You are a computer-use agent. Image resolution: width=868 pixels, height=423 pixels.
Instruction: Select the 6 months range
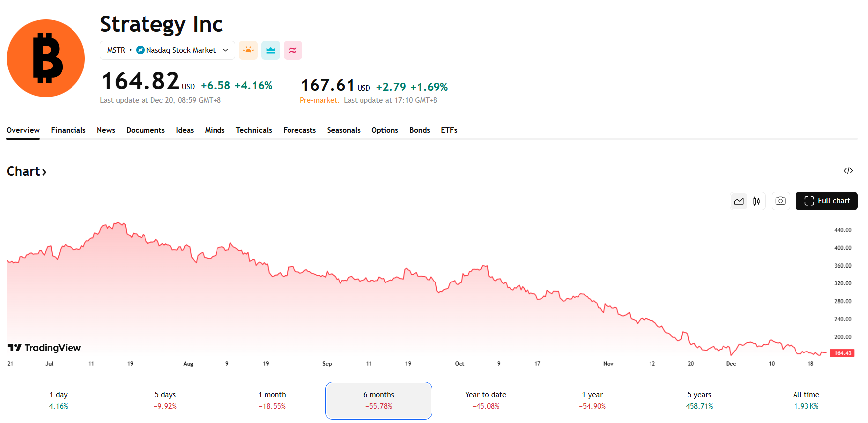pyautogui.click(x=378, y=400)
